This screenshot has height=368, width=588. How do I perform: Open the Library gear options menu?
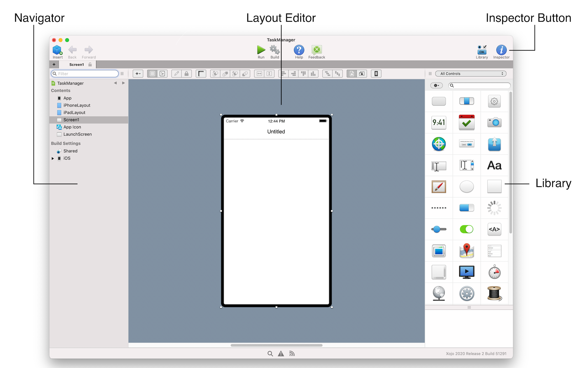coord(436,85)
